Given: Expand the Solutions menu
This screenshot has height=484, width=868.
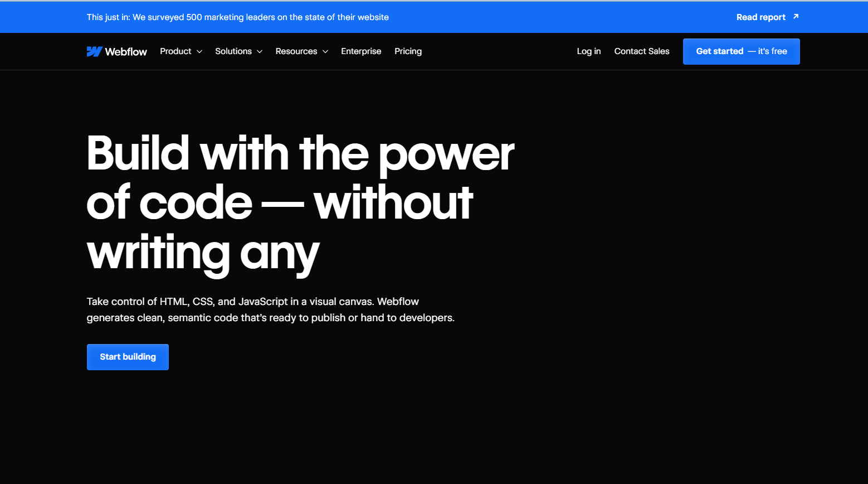Looking at the screenshot, I should pyautogui.click(x=233, y=51).
